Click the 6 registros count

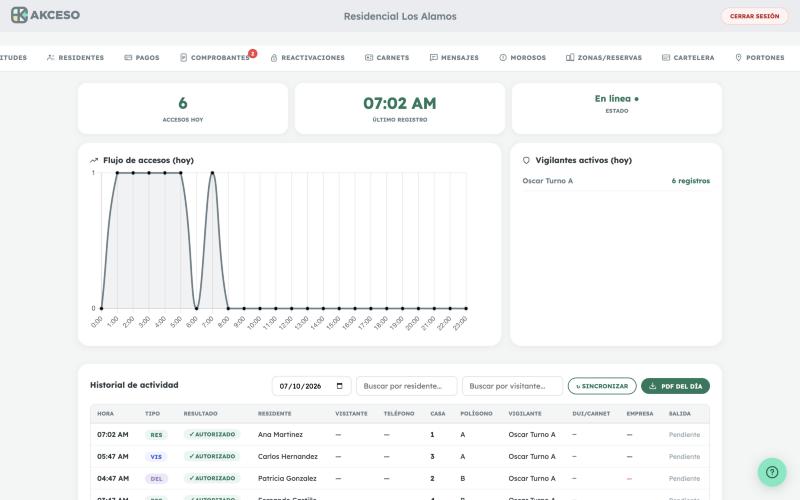pyautogui.click(x=690, y=181)
